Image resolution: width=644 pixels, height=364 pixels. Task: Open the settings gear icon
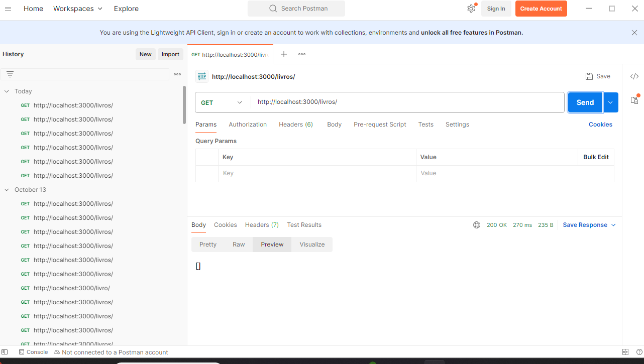(471, 9)
